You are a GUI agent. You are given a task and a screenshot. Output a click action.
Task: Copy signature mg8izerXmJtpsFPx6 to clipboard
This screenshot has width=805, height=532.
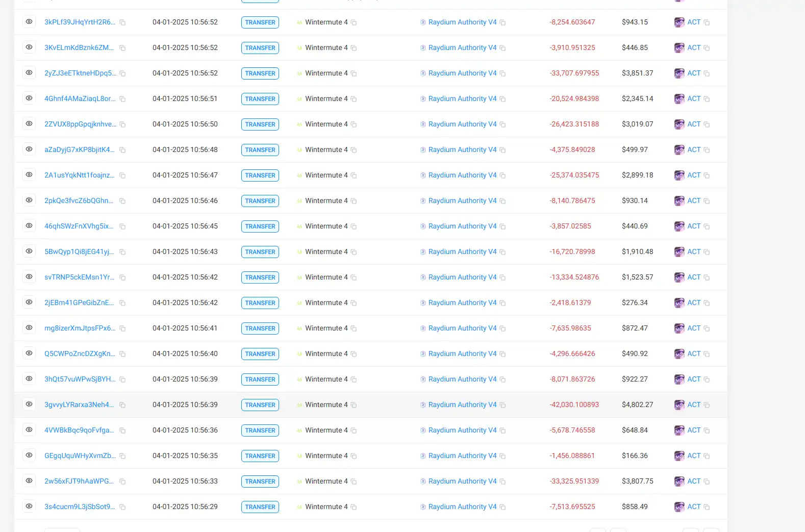122,328
